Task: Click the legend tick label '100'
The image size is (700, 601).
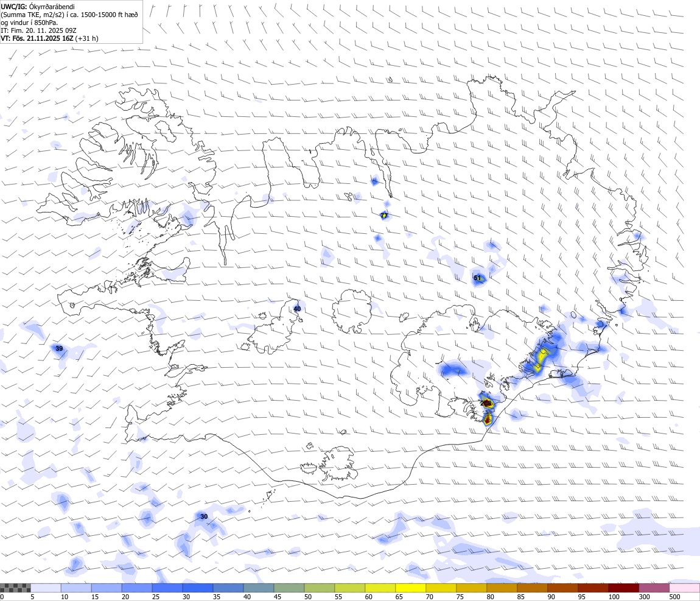Action: click(614, 597)
